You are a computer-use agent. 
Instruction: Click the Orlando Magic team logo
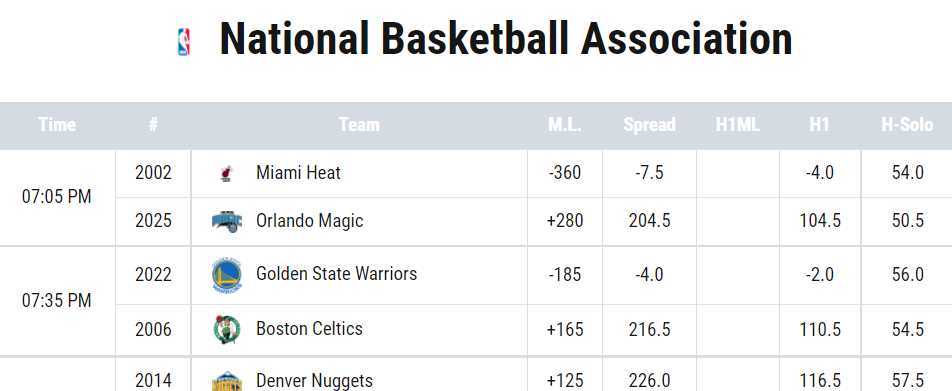(226, 221)
